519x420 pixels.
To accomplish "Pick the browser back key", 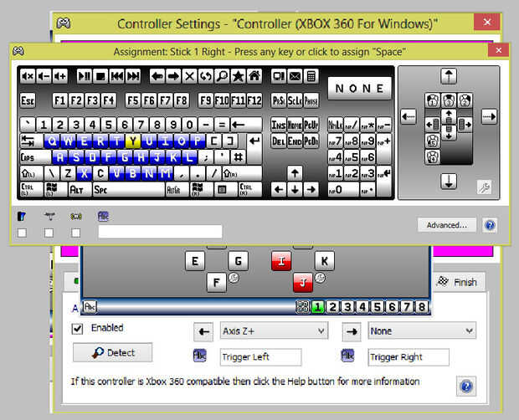I will coord(157,76).
